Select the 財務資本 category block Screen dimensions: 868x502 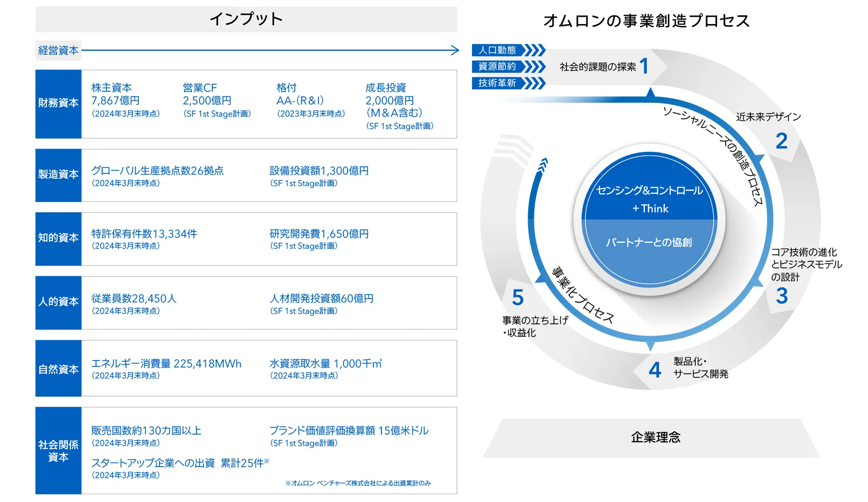[58, 104]
